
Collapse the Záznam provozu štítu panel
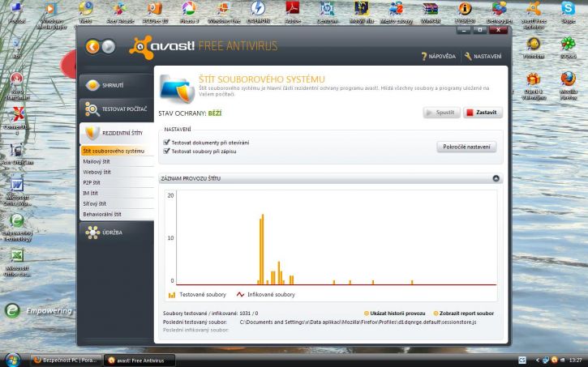[x=496, y=178]
